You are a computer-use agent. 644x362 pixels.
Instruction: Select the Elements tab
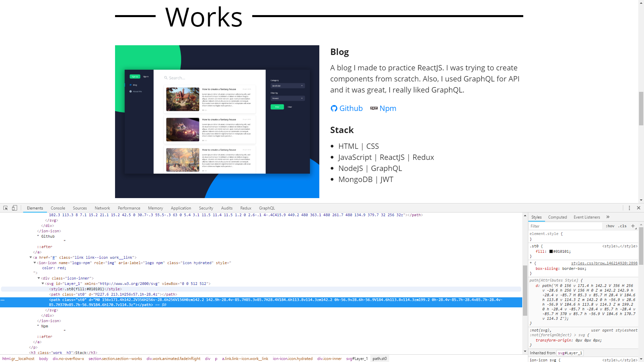(x=35, y=208)
